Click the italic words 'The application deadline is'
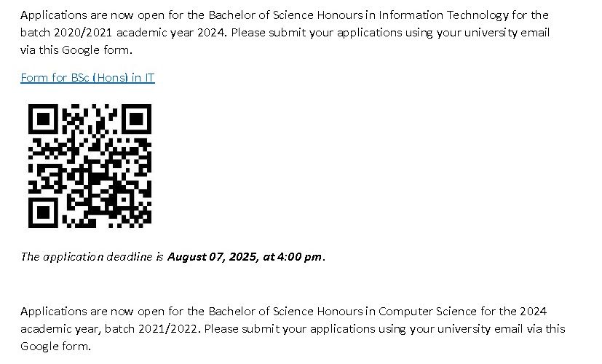 coord(92,256)
